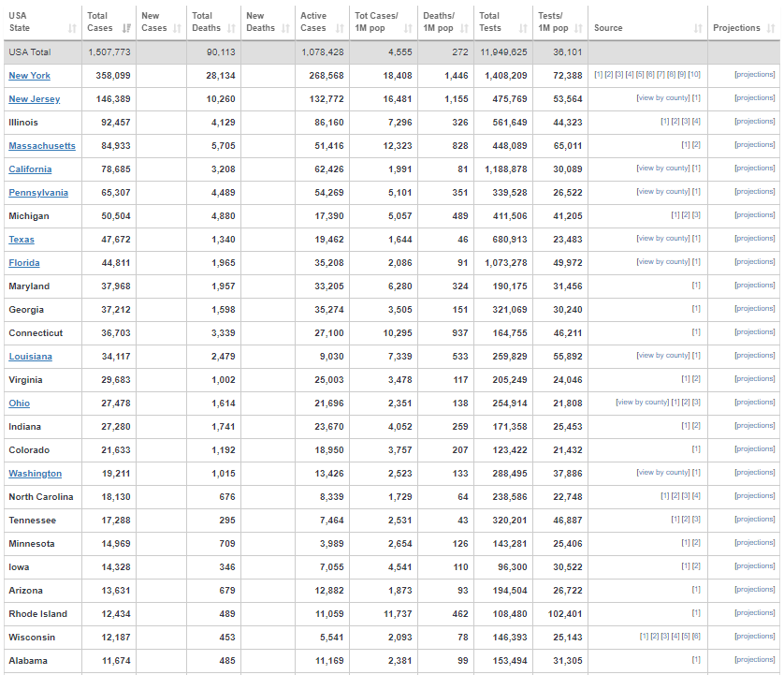
Task: Click sort arrows in New Deaths header
Action: click(284, 28)
